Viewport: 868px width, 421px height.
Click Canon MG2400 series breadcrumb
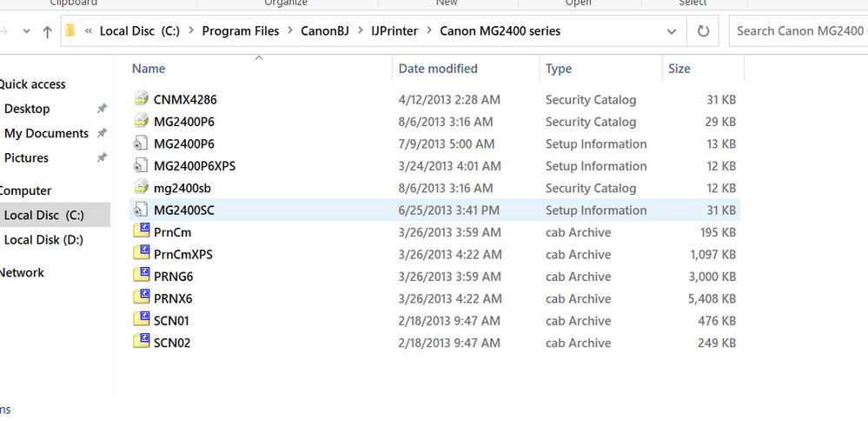point(500,31)
